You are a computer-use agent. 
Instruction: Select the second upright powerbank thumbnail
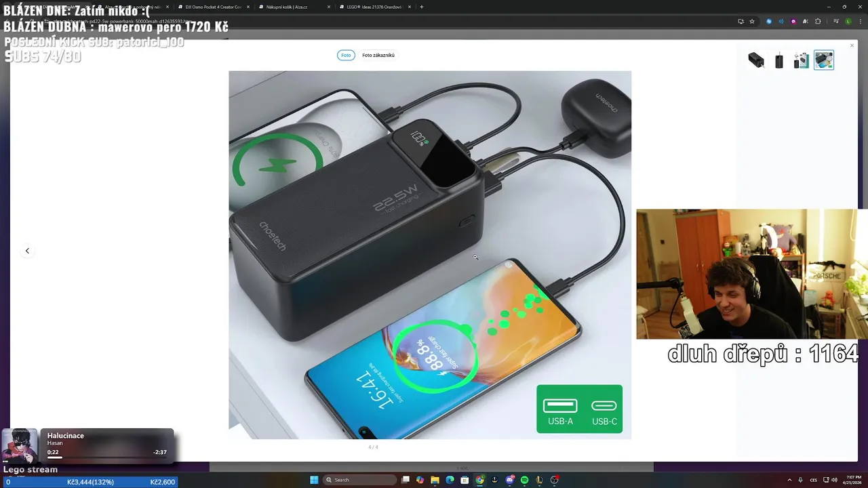(778, 60)
